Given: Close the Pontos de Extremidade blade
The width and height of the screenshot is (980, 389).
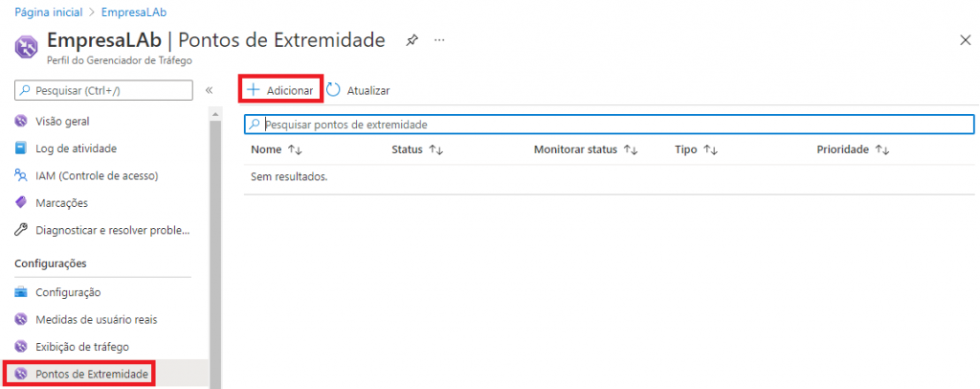Looking at the screenshot, I should point(965,40).
